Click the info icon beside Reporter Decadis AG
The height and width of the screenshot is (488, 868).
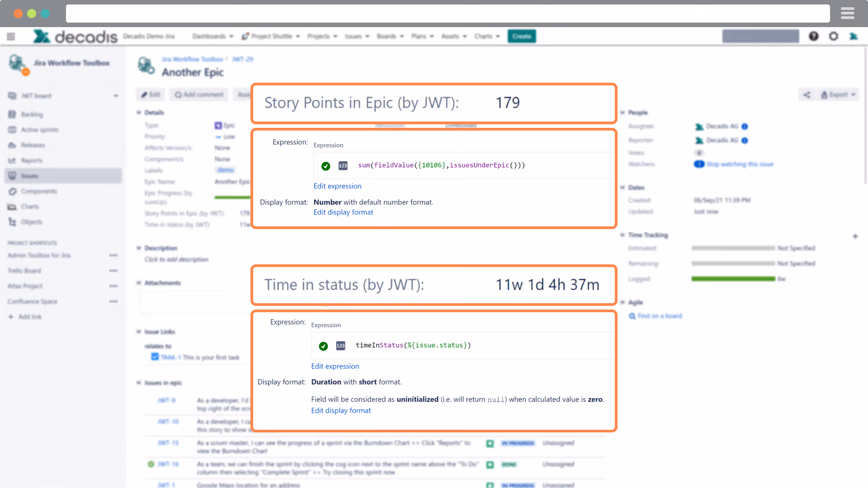[745, 141]
